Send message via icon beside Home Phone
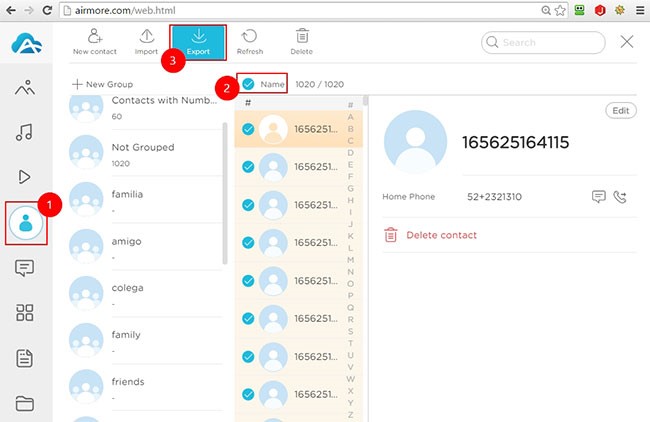 [x=599, y=197]
